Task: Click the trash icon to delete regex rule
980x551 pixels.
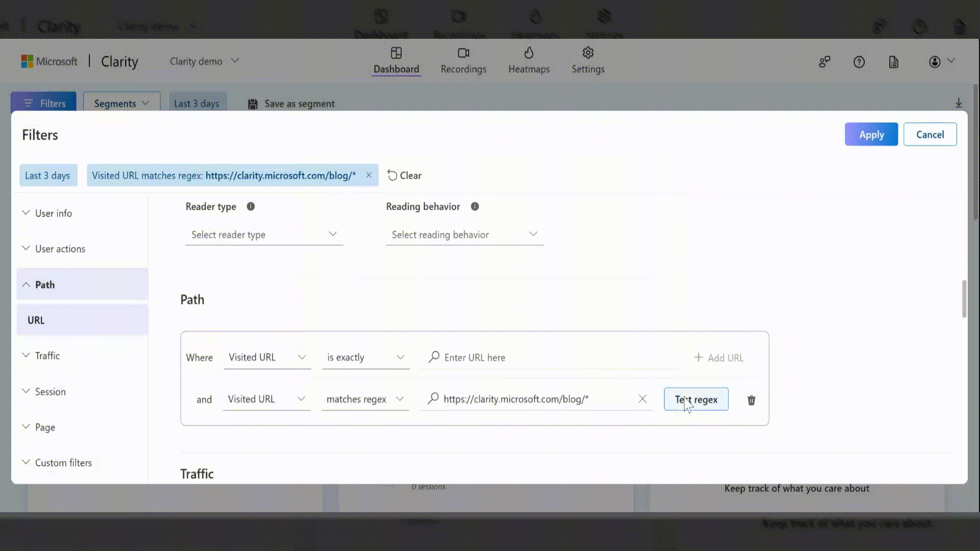Action: pos(751,400)
